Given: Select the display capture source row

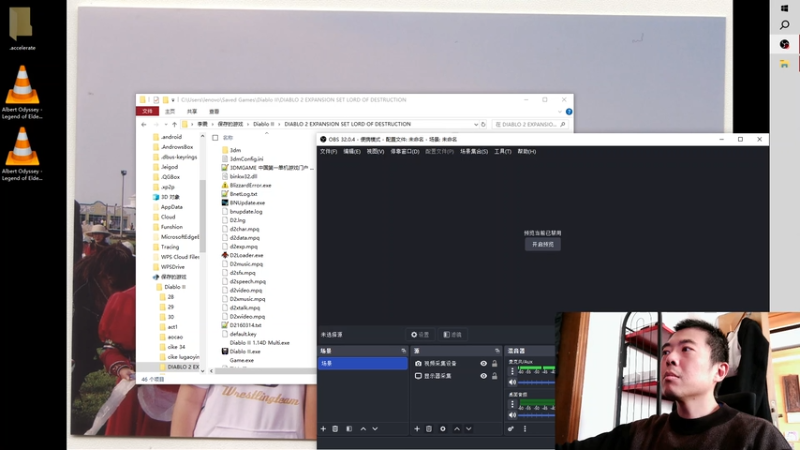Looking at the screenshot, I should click(x=457, y=376).
